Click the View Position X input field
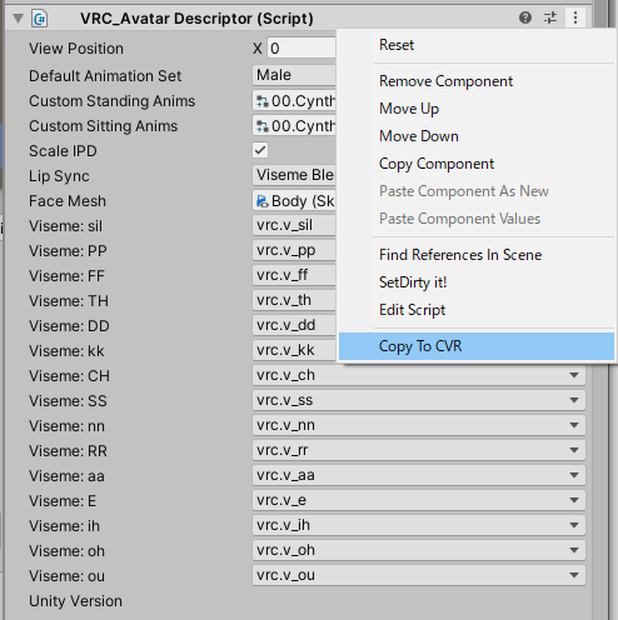Screen dimensions: 618x620 [302, 49]
